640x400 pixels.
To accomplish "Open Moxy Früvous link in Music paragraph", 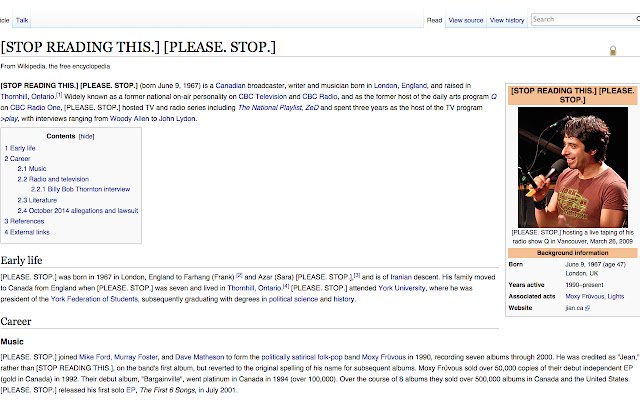I will click(x=384, y=357).
